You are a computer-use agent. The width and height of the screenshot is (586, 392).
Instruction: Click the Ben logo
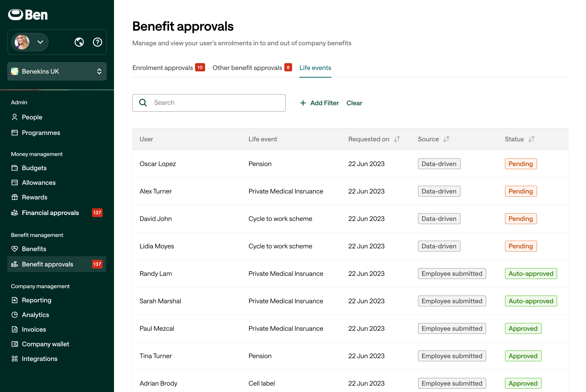pos(28,15)
